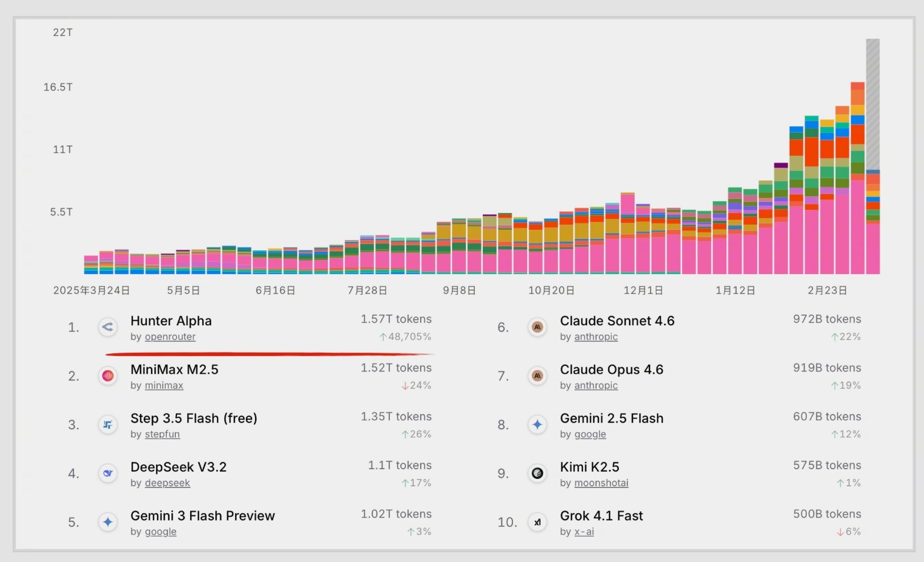Select the "607B tokens" figure
Screen dimensions: 924x562
(827, 417)
